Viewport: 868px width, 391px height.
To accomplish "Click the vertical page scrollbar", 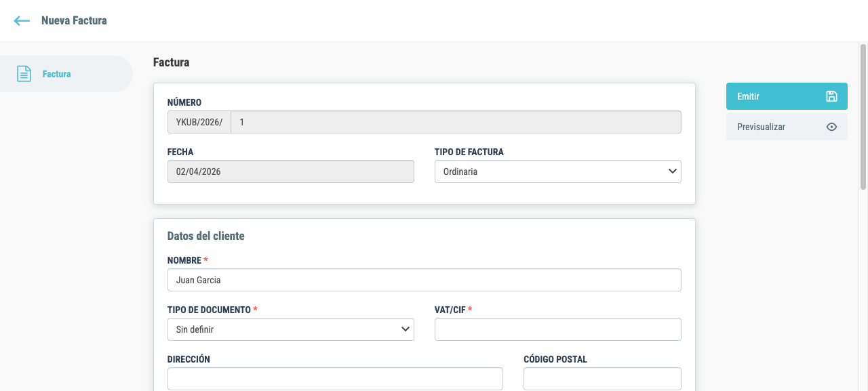I will click(863, 115).
